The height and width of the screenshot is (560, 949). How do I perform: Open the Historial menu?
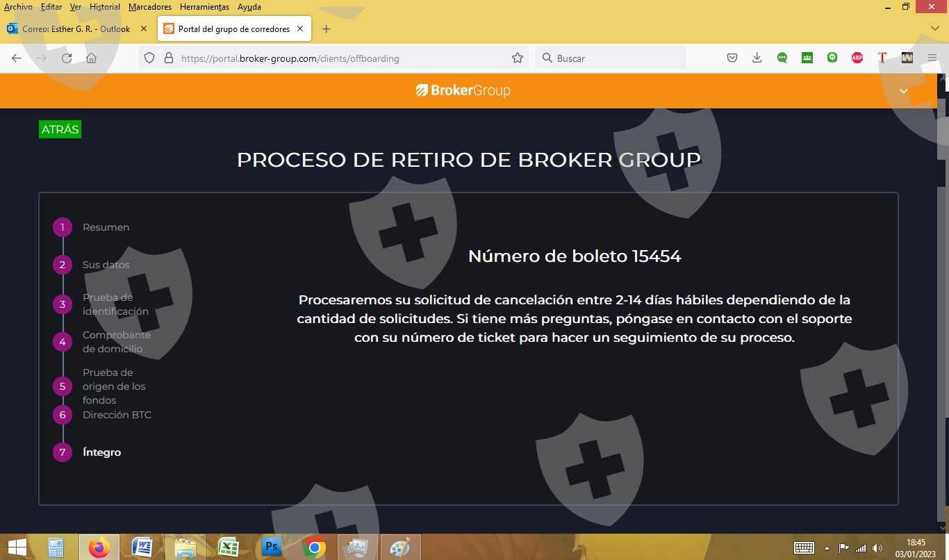105,7
